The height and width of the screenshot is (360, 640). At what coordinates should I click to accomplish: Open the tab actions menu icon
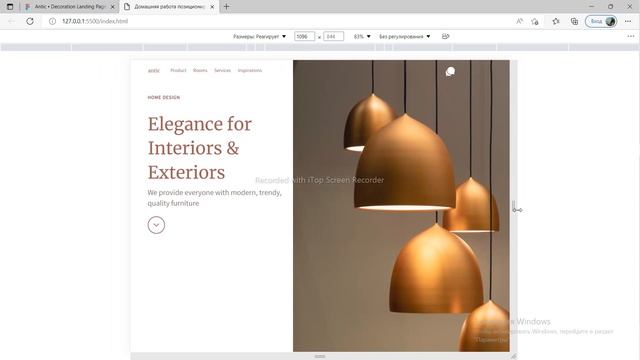[x=10, y=7]
